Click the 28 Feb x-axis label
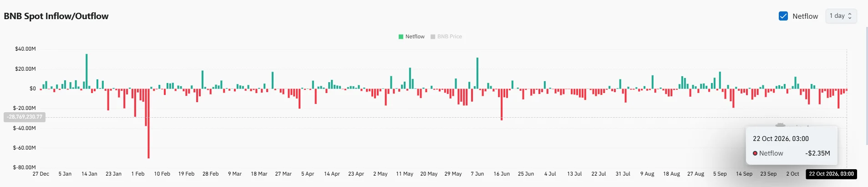The width and height of the screenshot is (868, 187). click(211, 174)
